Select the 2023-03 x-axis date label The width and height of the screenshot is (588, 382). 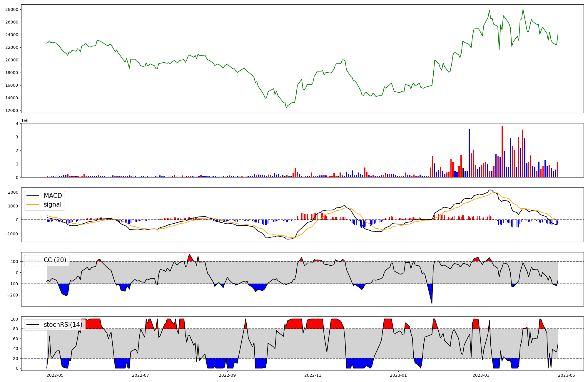481,375
